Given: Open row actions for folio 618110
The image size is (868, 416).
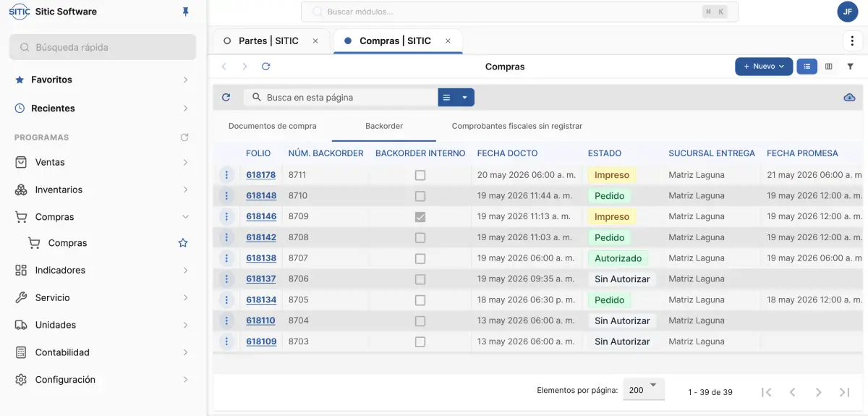Looking at the screenshot, I should (226, 321).
